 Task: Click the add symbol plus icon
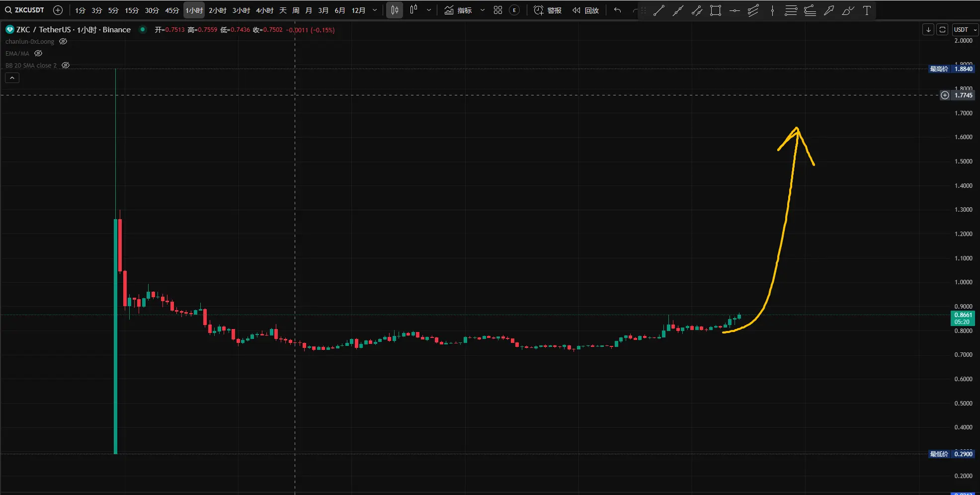58,10
